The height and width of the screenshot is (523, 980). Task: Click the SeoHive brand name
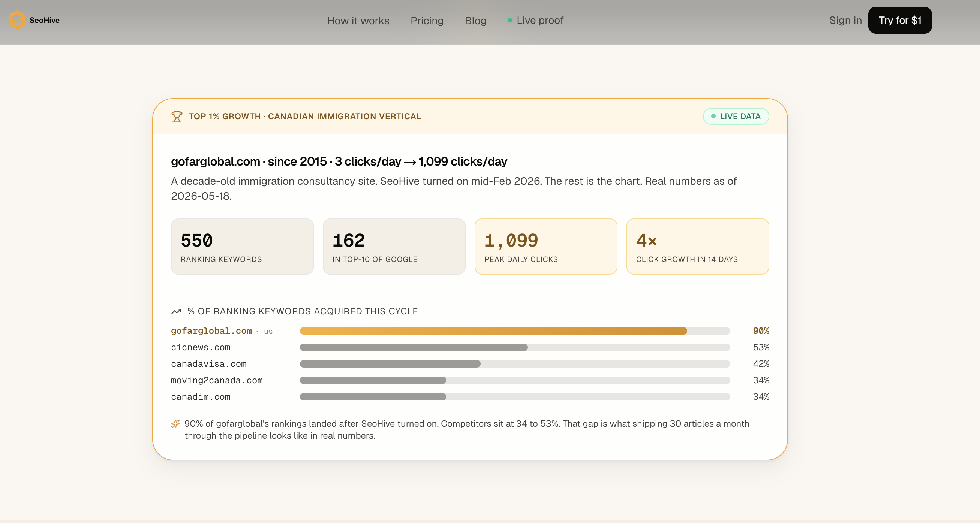(x=45, y=21)
